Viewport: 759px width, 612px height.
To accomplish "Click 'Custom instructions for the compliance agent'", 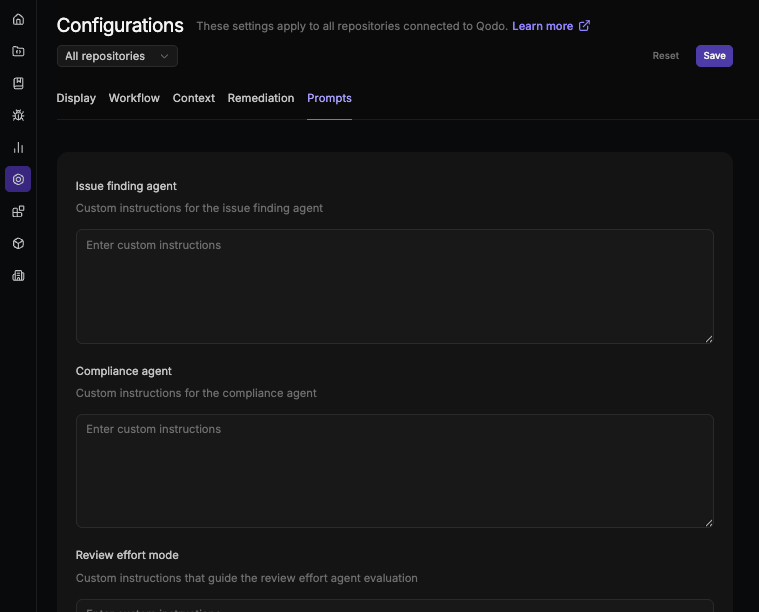I will click(196, 393).
